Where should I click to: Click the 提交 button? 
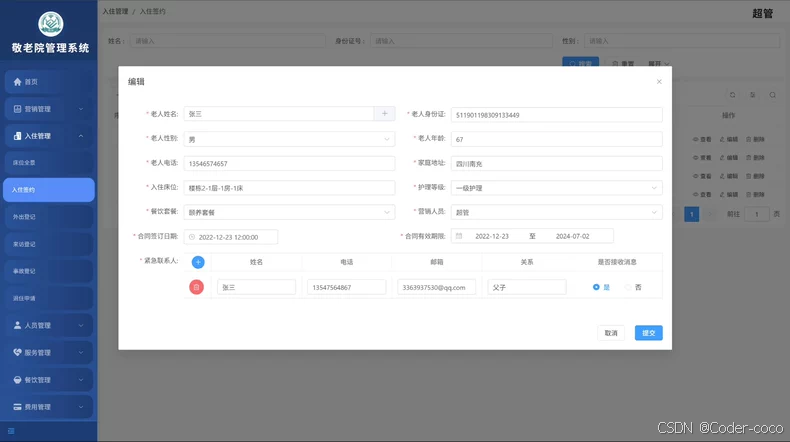tap(648, 333)
